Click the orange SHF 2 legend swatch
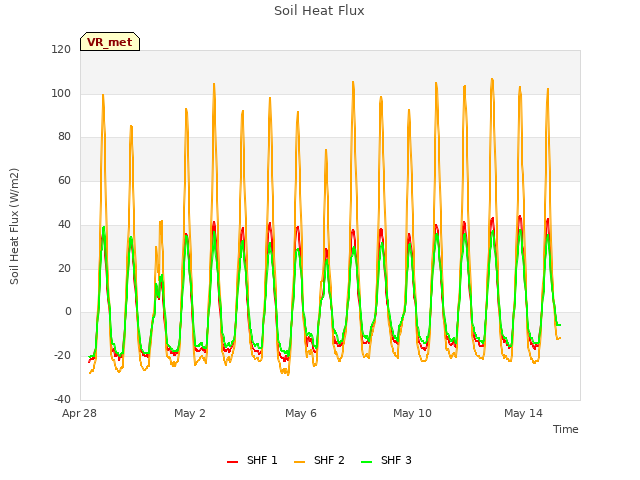Viewport: 640px width, 480px height. pyautogui.click(x=299, y=462)
